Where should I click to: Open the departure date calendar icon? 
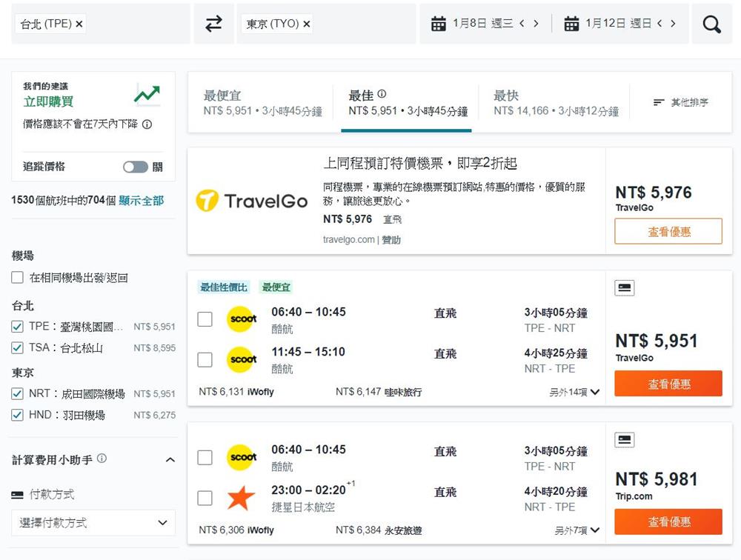click(439, 24)
